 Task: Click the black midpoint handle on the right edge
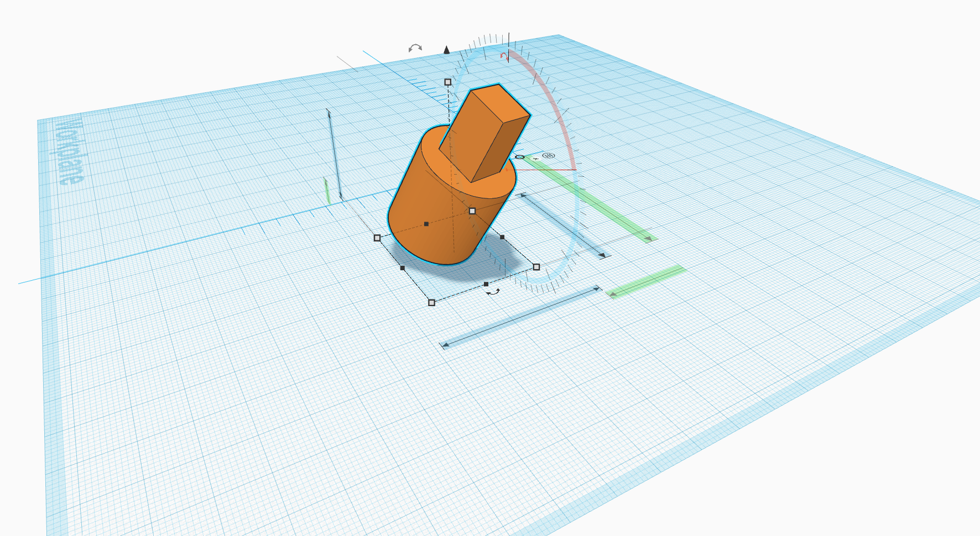point(502,237)
